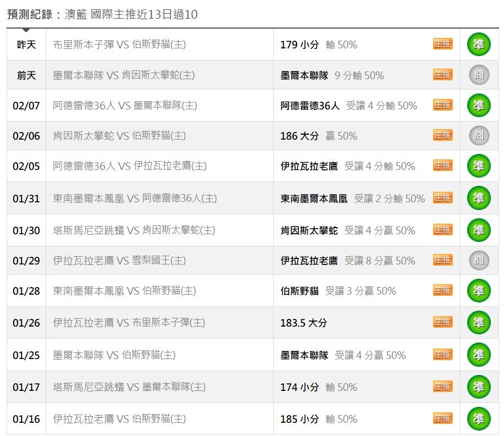The height and width of the screenshot is (436, 504).
Task: Click the orange 主推 badge in the 02/05 row
Action: 443,165
